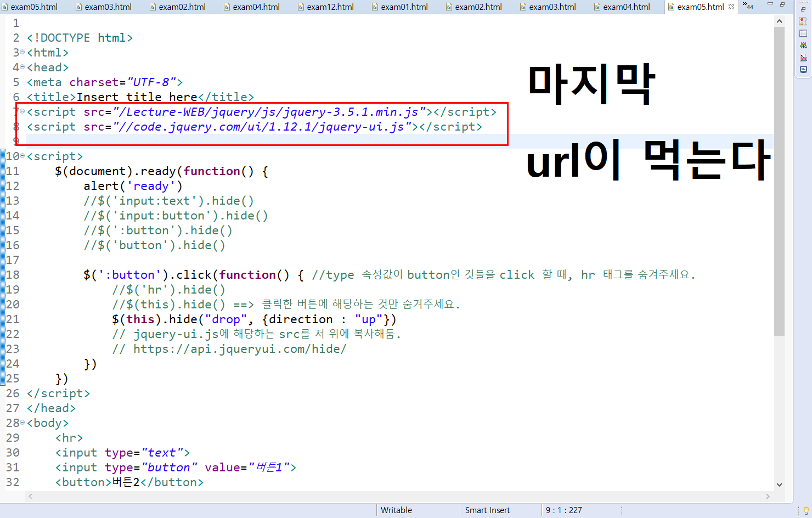Close the active exam05.html editor tab
This screenshot has width=812, height=518.
click(x=731, y=7)
